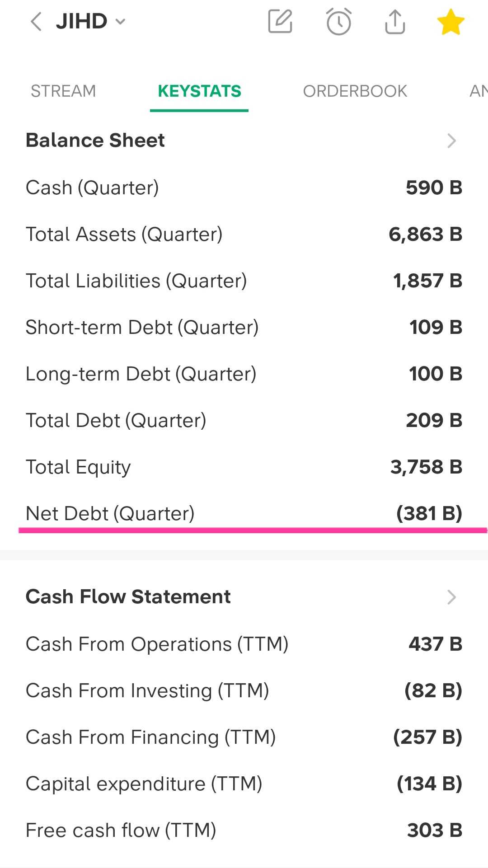Open the Balance Sheet heading
This screenshot has height=868, width=488.
click(x=95, y=141)
